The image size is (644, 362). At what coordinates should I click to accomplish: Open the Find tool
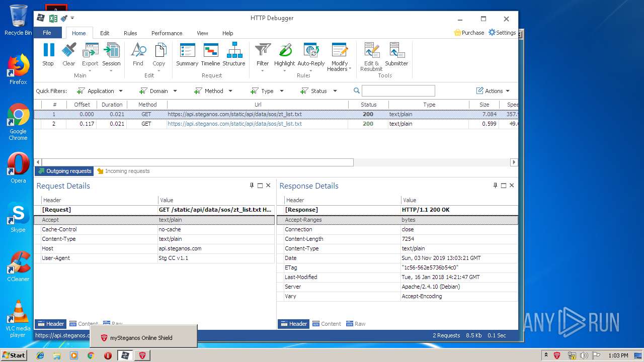click(138, 55)
